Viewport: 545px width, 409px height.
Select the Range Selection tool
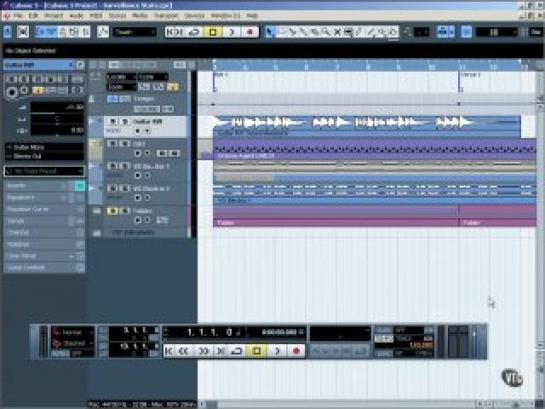point(282,32)
